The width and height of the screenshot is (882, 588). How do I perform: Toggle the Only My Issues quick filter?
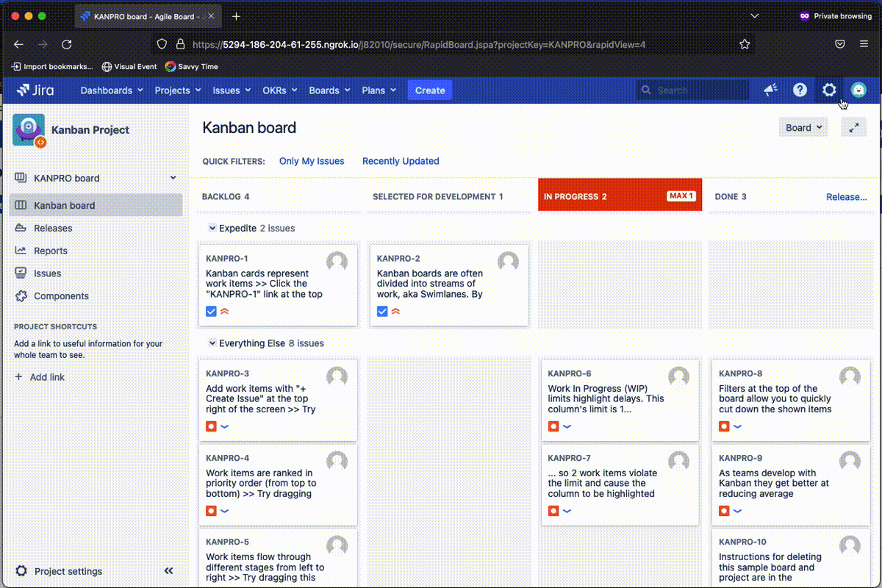pyautogui.click(x=312, y=161)
